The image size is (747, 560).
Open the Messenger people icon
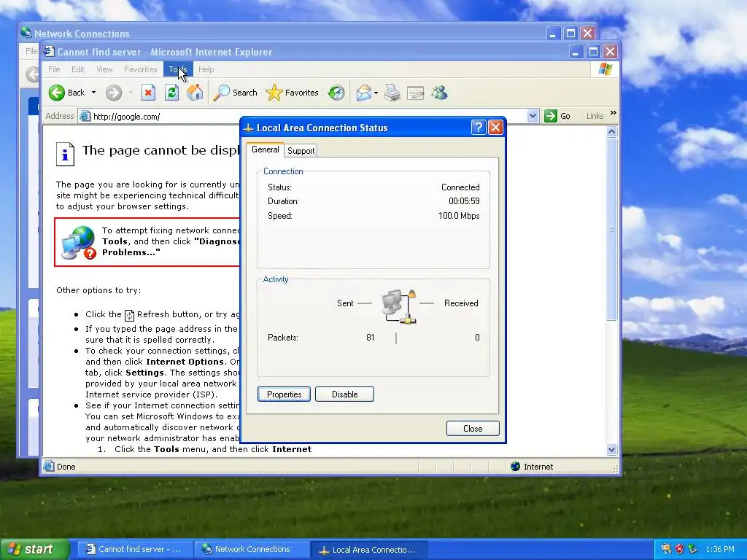[x=439, y=93]
